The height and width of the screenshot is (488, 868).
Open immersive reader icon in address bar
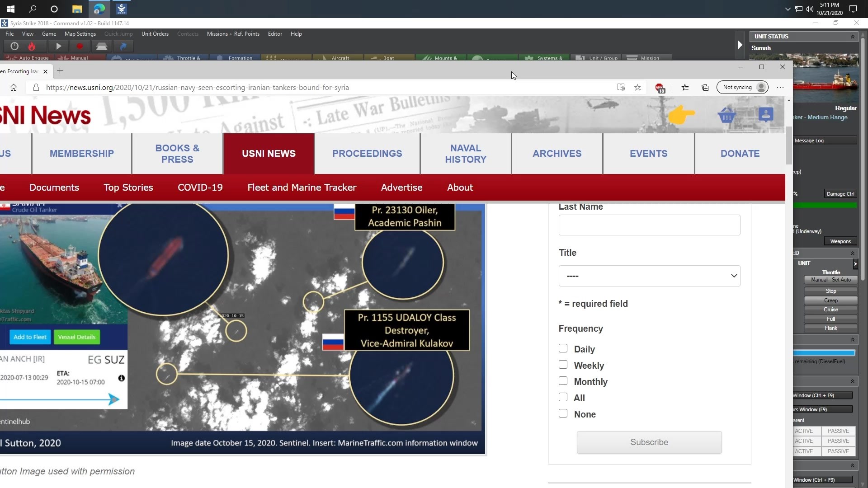pos(621,88)
